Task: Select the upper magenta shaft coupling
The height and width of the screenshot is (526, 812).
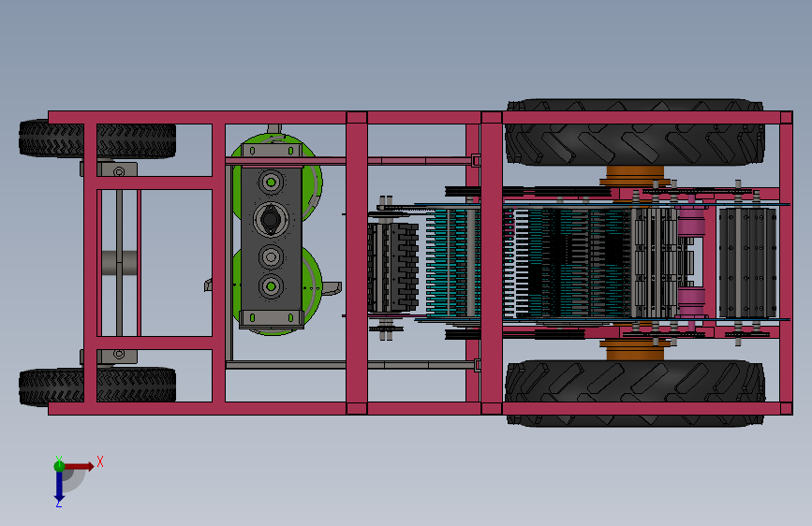Action: (x=691, y=222)
